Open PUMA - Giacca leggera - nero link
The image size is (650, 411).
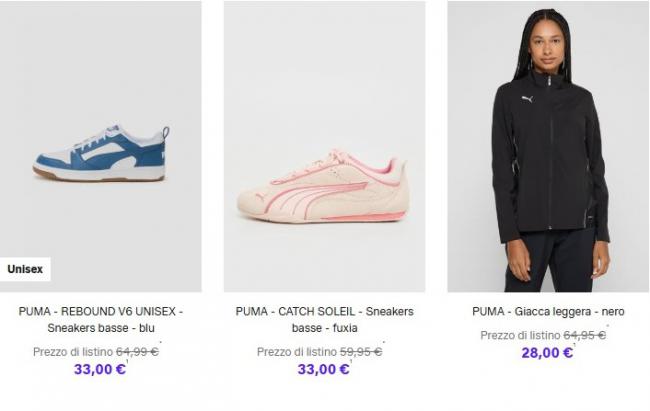[548, 311]
